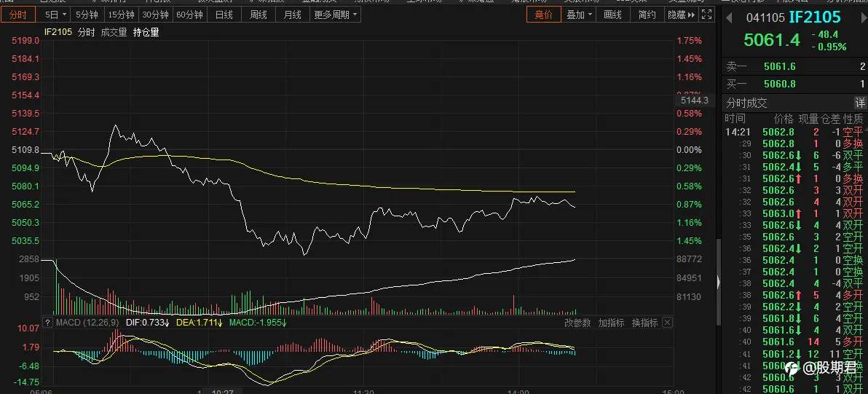Switch chart to 日线 daily view
This screenshot has width=868, height=394.
[224, 15]
